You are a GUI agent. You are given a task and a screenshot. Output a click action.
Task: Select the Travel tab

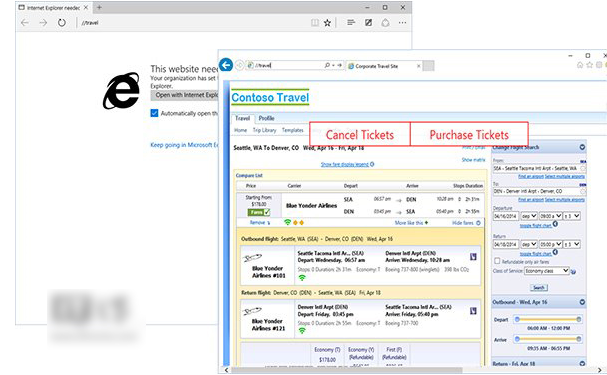click(x=242, y=118)
